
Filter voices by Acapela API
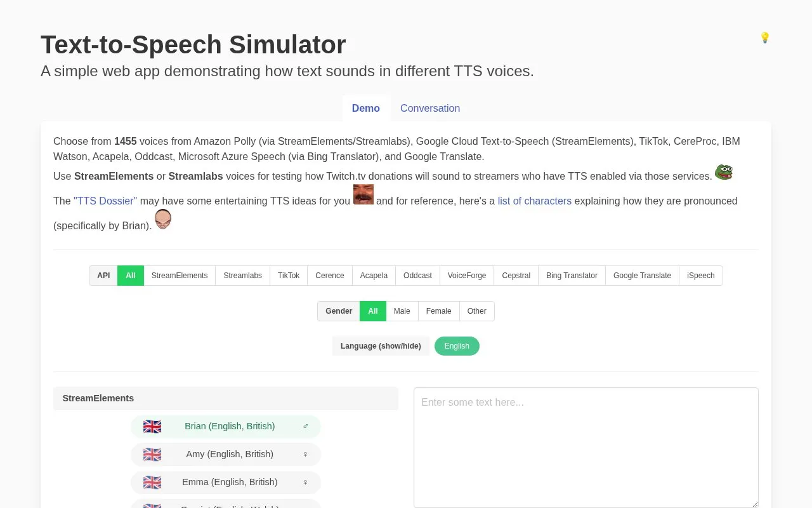374,276
